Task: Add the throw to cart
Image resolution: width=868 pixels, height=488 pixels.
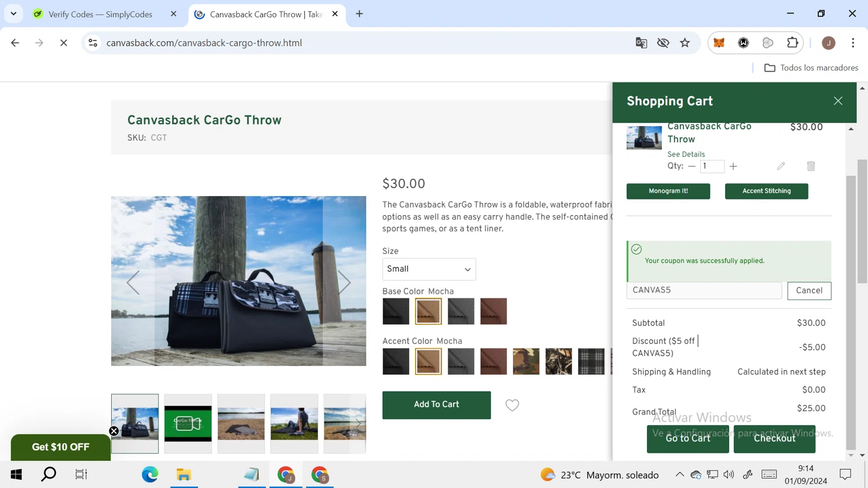Action: (x=436, y=405)
